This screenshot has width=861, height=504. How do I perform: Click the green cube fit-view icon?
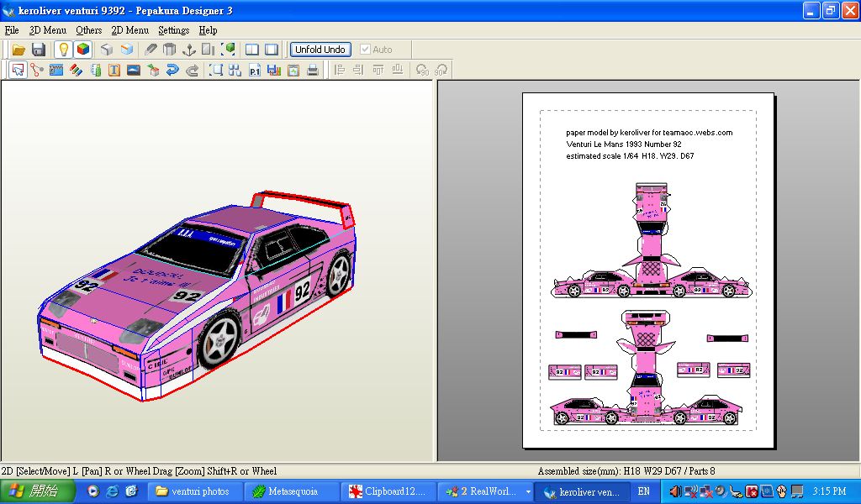coord(229,50)
